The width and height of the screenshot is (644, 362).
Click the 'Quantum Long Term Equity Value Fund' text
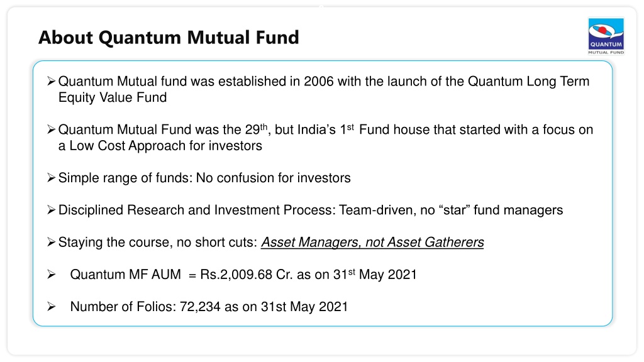tap(324, 89)
